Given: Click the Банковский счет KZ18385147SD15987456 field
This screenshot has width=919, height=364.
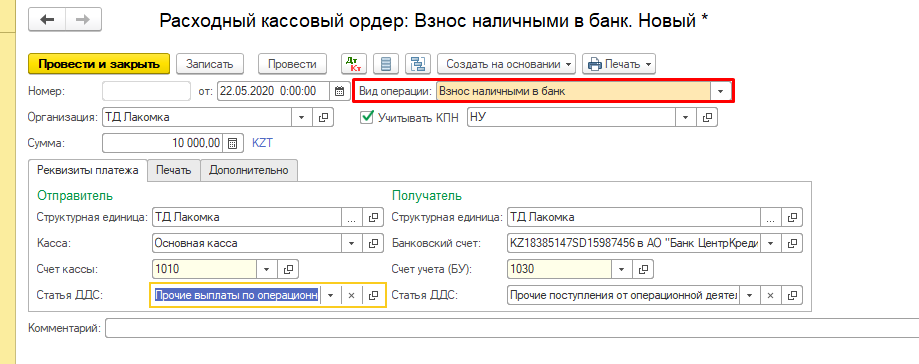Looking at the screenshot, I should [634, 243].
